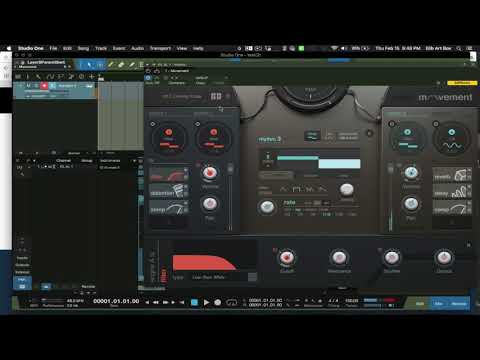Click the reverb effect slot on right side

coord(452,175)
